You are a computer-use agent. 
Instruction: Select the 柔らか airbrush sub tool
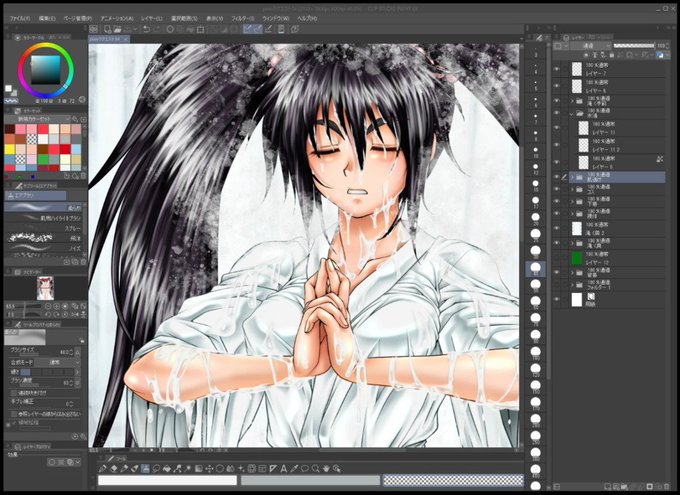pos(43,207)
